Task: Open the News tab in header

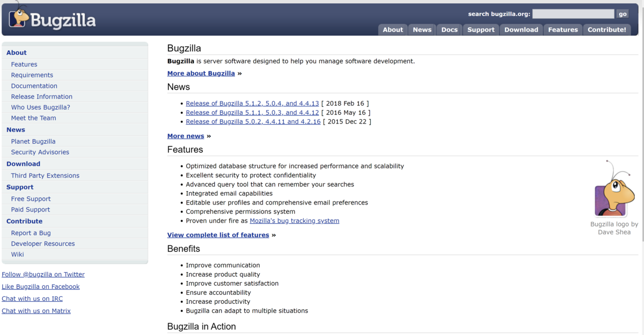Action: pyautogui.click(x=422, y=30)
